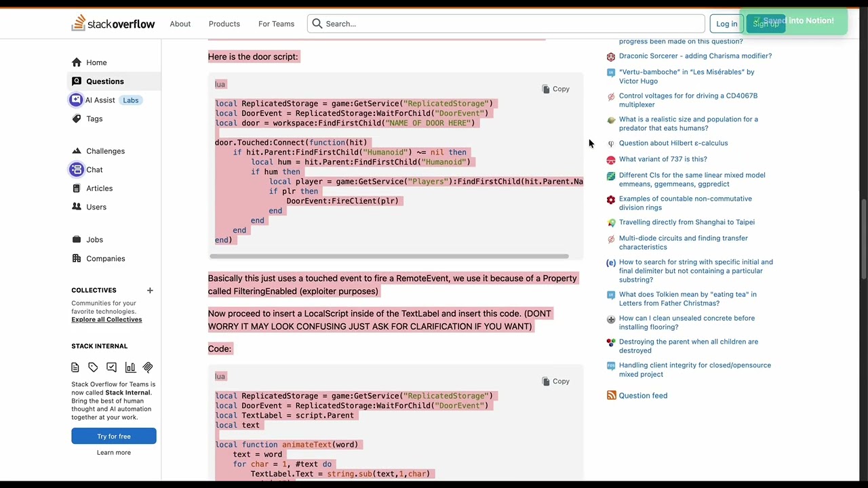Open the About menu
Viewport: 868px width, 488px height.
(x=180, y=24)
